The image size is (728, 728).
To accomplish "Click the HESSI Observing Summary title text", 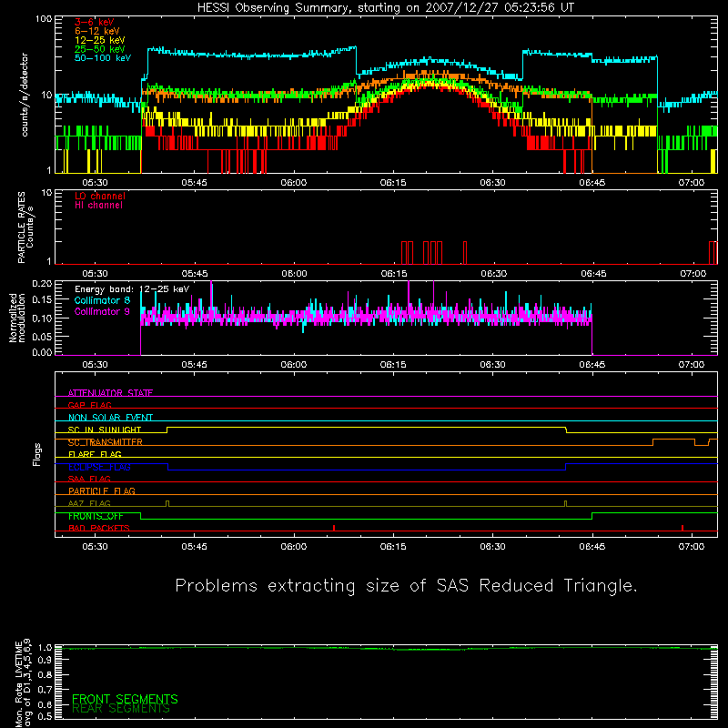I will click(386, 8).
